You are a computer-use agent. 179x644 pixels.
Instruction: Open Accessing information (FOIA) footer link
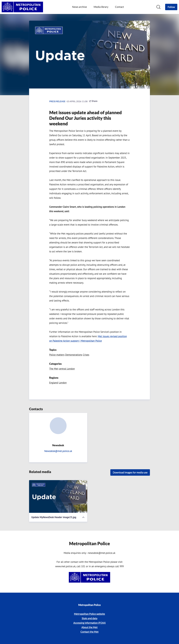pos(89,623)
